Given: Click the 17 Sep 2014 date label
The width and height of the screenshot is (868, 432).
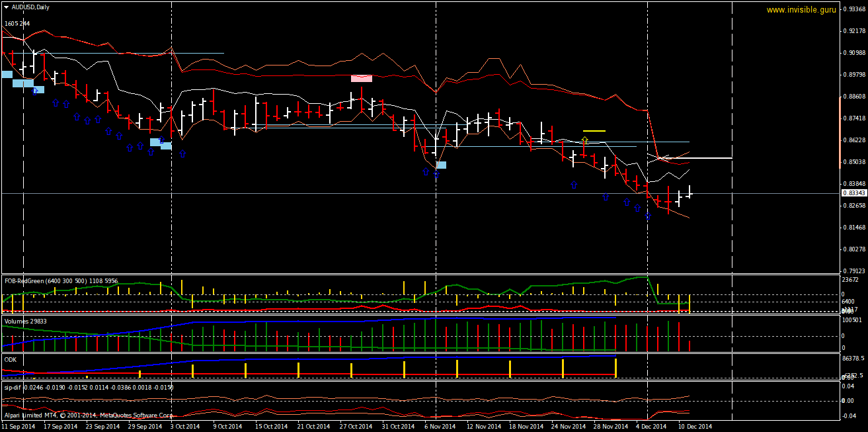Looking at the screenshot, I should [59, 427].
